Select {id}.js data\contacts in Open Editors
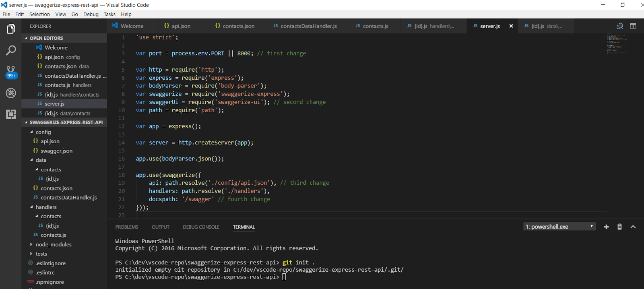Viewport: 644px width, 289px height. point(64,113)
